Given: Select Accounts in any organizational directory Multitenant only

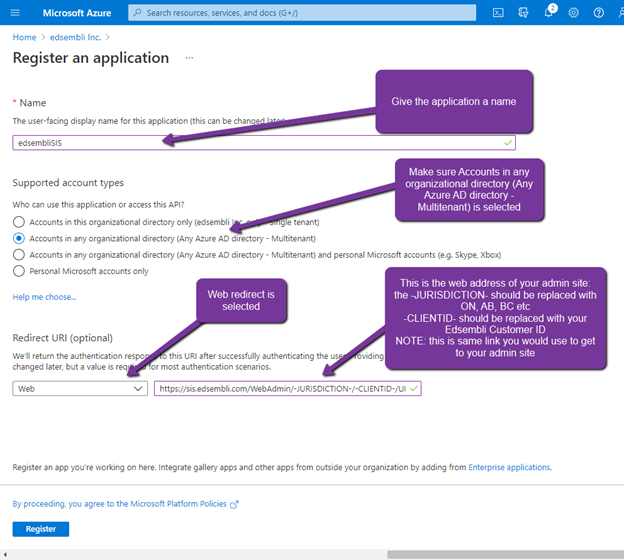Looking at the screenshot, I should click(19, 238).
